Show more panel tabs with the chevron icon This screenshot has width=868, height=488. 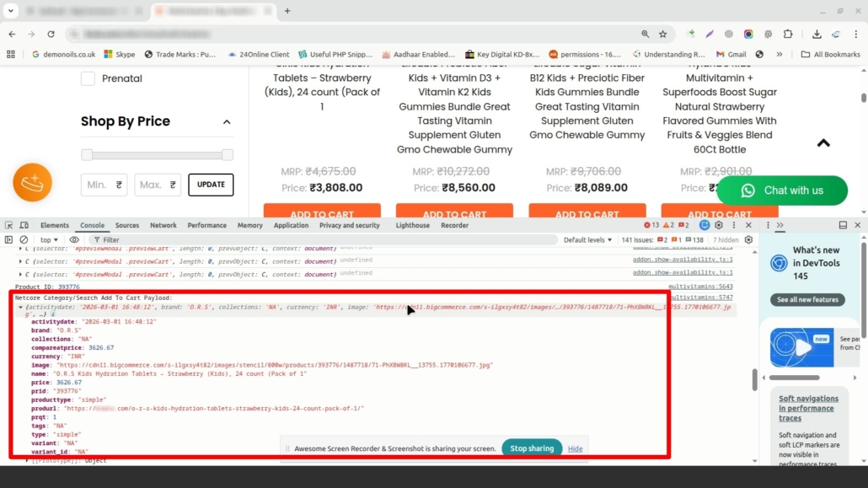[780, 225]
